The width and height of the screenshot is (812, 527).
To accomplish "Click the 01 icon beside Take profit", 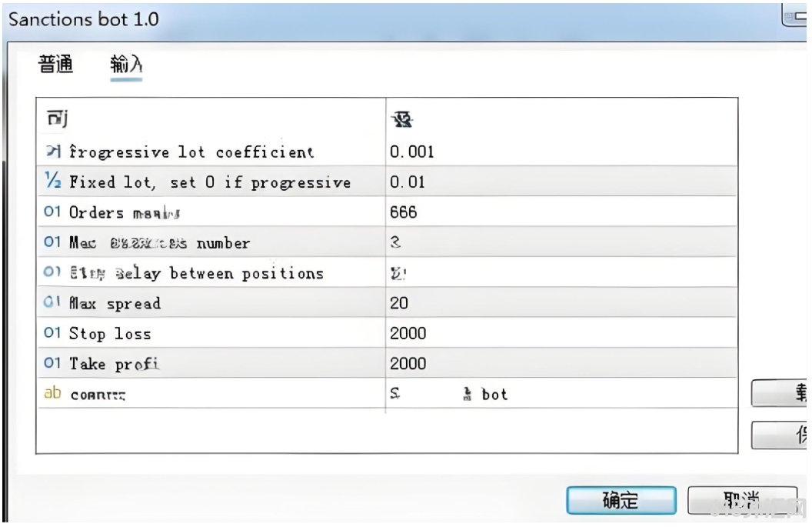I will (52, 362).
